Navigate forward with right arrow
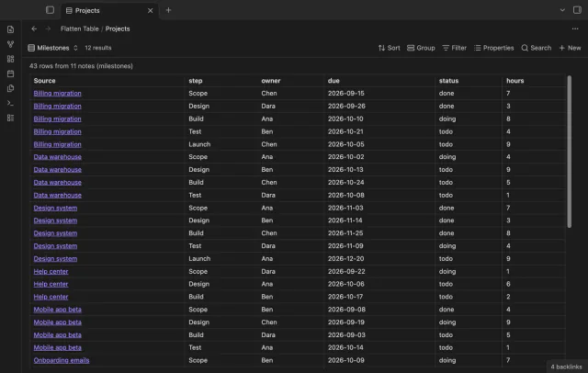The image size is (588, 373). (48, 28)
